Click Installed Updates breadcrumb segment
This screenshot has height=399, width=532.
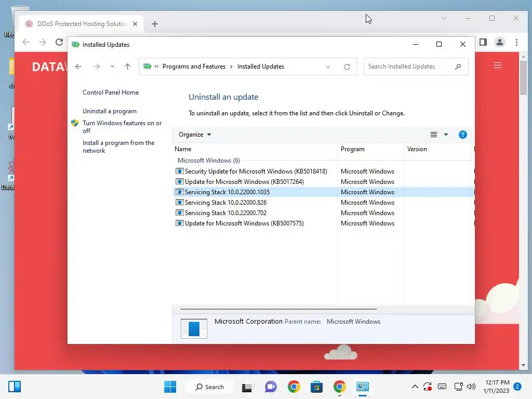pos(261,66)
